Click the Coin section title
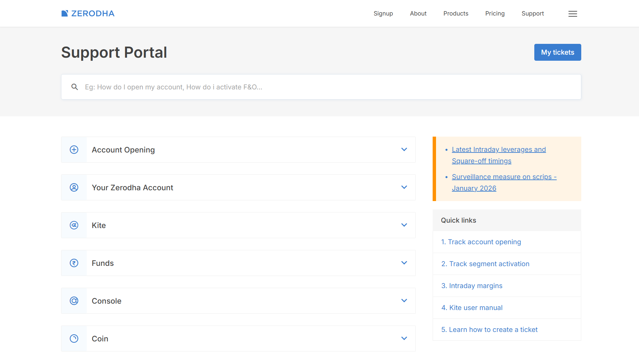 100,339
